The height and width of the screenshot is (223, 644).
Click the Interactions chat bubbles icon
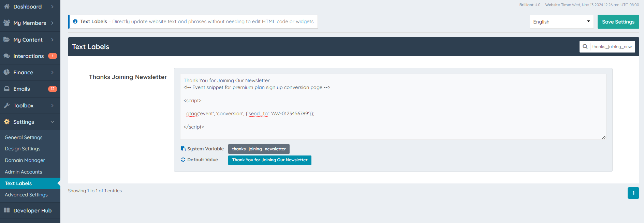point(6,56)
